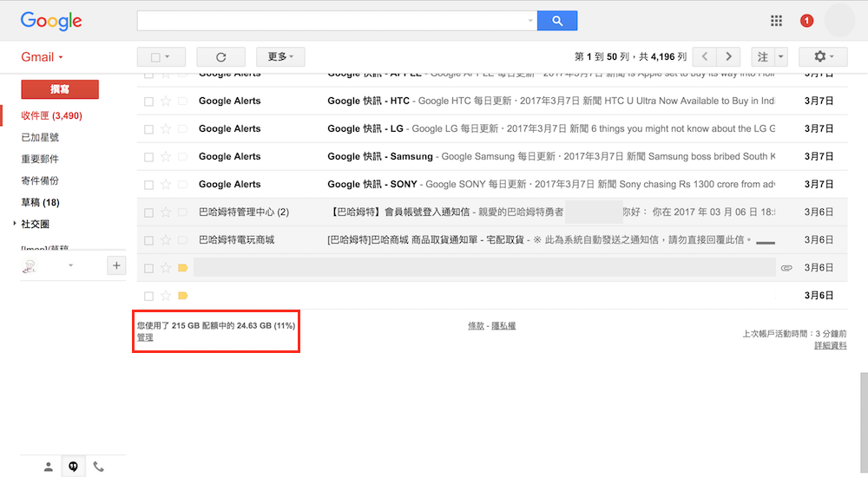Open the notifications badge showing 1
The image size is (868, 477).
coord(806,21)
